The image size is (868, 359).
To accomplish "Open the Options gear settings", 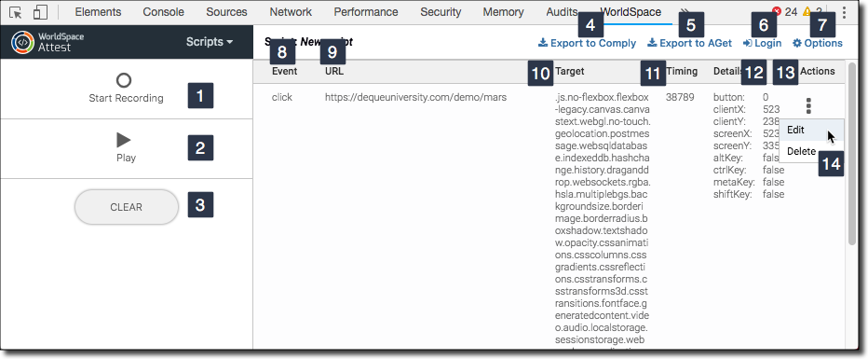I will click(818, 43).
